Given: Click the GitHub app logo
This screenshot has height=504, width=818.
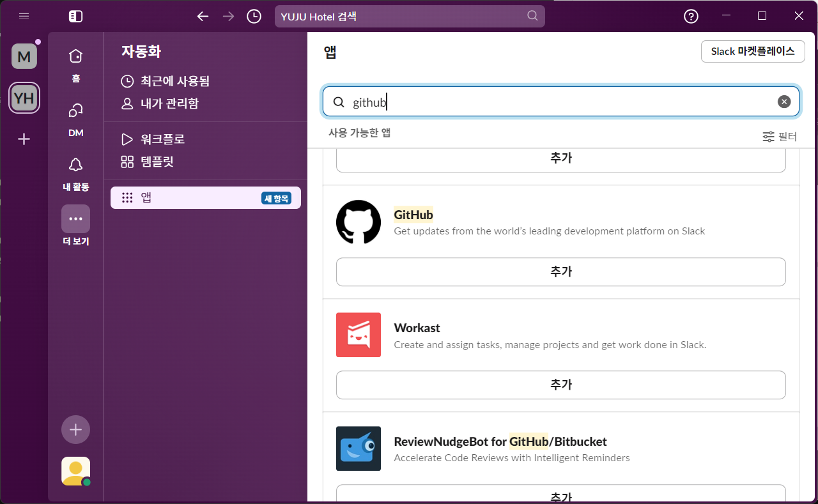Looking at the screenshot, I should pyautogui.click(x=359, y=222).
